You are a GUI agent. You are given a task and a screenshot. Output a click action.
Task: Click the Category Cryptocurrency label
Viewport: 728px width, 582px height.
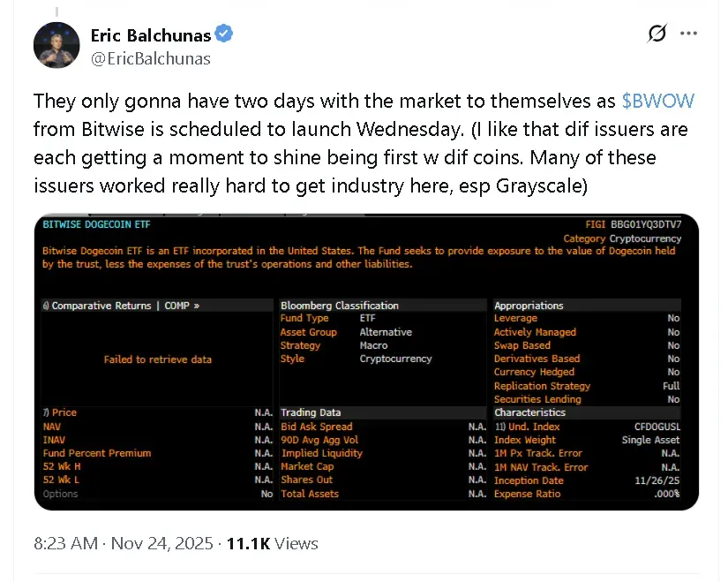[632, 237]
